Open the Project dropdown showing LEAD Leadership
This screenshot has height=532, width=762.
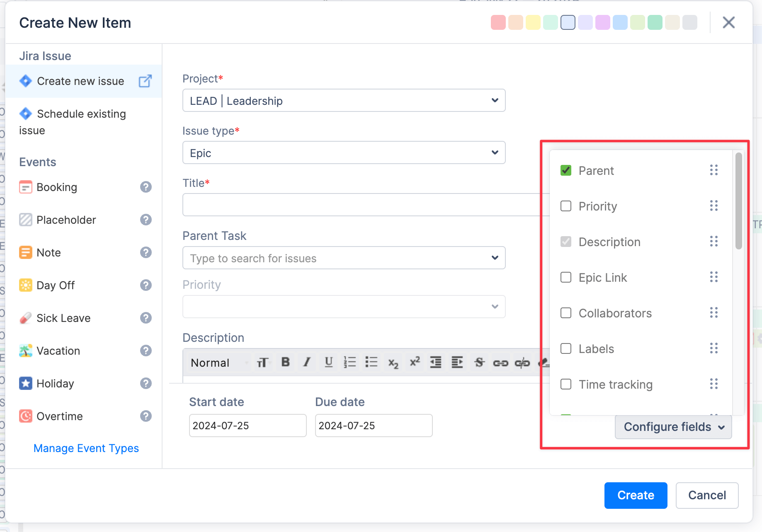(x=344, y=101)
